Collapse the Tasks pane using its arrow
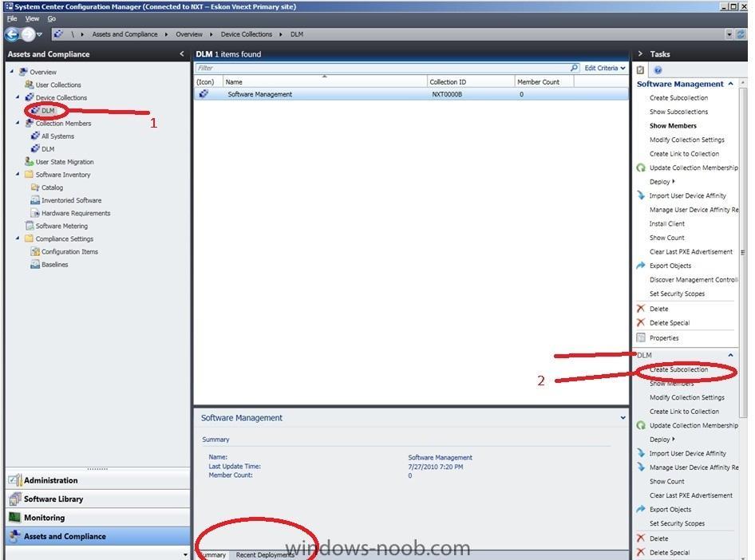This screenshot has height=560, width=755. (x=640, y=54)
